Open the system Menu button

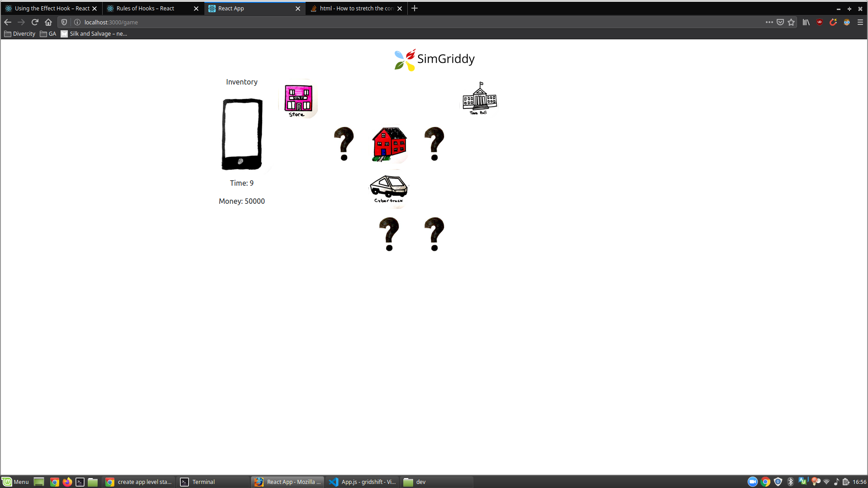[15, 482]
